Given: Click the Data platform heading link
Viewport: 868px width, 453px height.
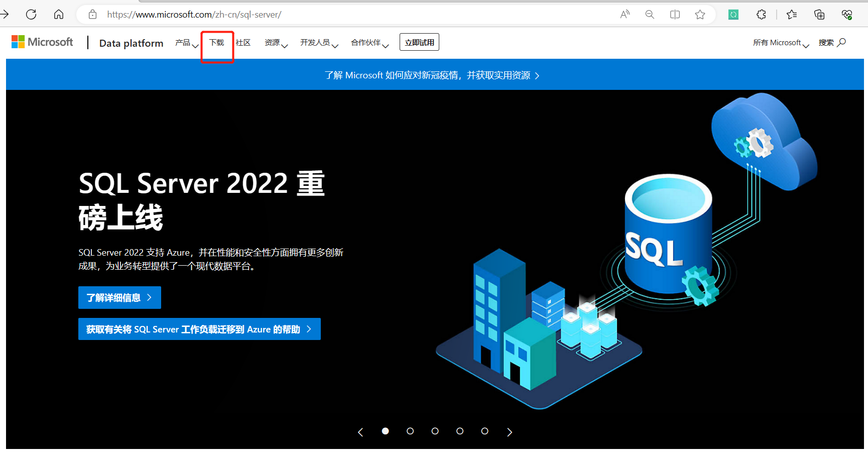Looking at the screenshot, I should coord(132,43).
